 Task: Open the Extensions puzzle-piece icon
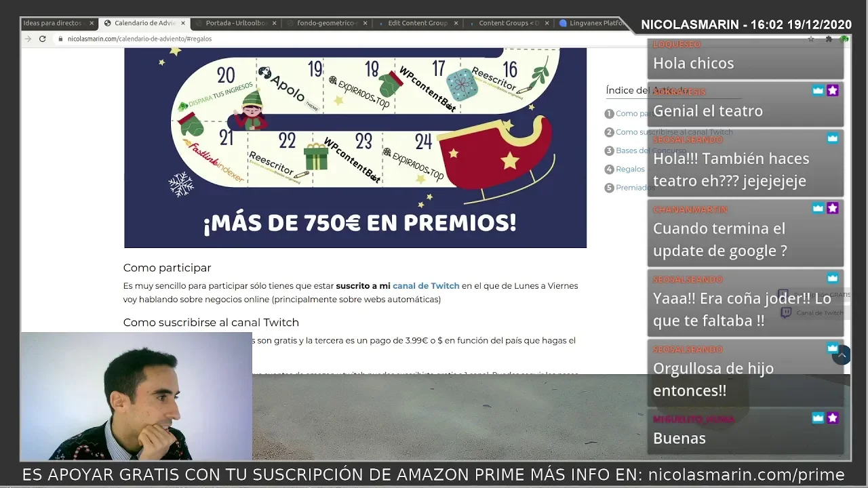(829, 39)
